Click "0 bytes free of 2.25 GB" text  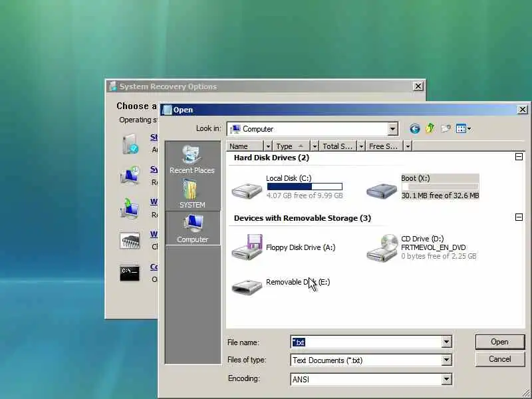coord(439,256)
